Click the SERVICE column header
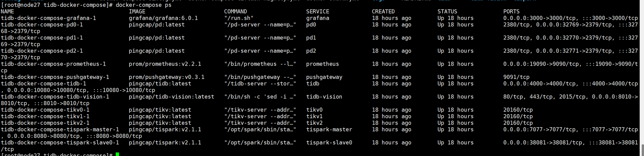 coord(318,11)
